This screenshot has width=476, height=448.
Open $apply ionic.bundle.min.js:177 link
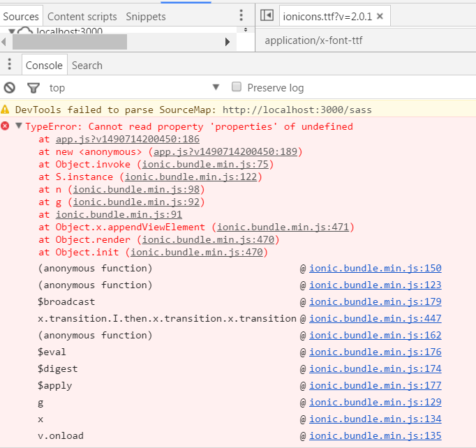click(x=375, y=385)
